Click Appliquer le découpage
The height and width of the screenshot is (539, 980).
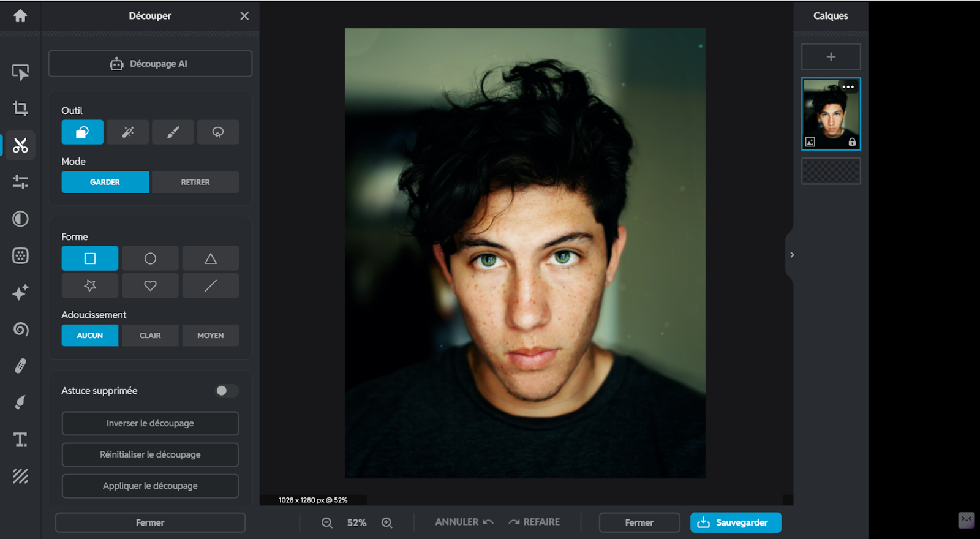150,486
